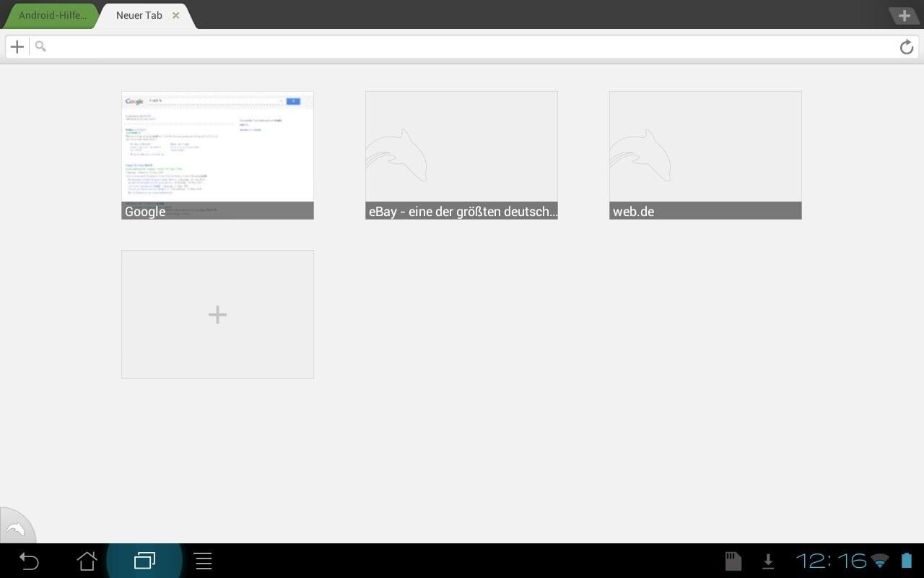Tap the battery status icon
This screenshot has height=578, width=924.
pyautogui.click(x=907, y=561)
